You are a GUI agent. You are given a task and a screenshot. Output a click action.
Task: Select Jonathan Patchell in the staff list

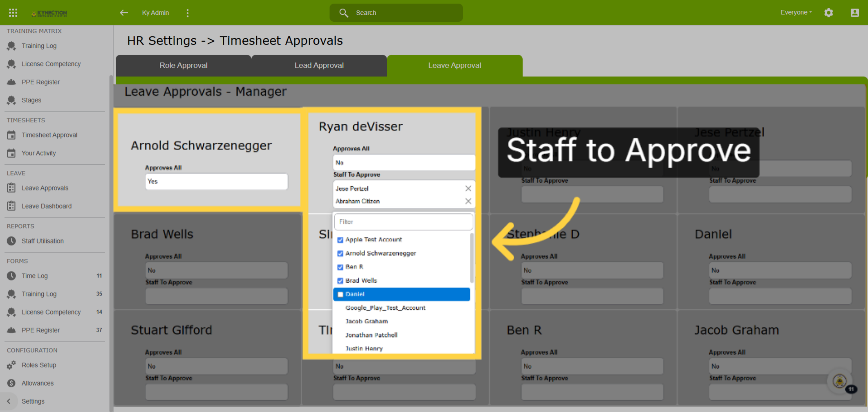pyautogui.click(x=371, y=335)
